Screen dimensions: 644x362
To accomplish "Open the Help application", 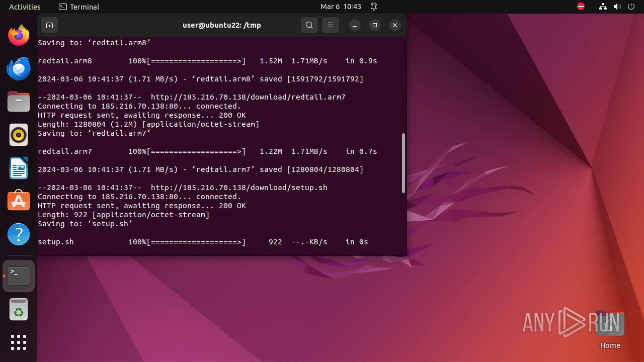I will 19,234.
